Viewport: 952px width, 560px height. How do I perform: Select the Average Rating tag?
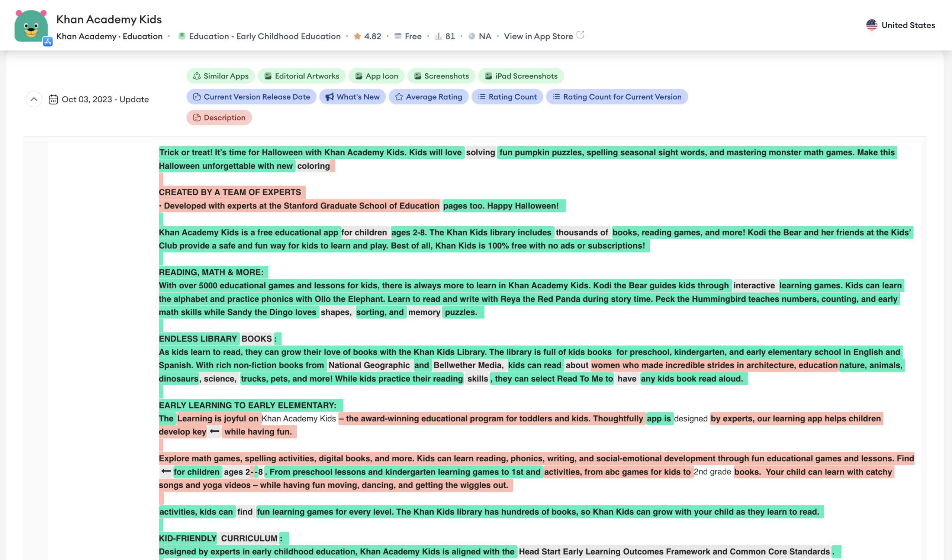click(428, 97)
